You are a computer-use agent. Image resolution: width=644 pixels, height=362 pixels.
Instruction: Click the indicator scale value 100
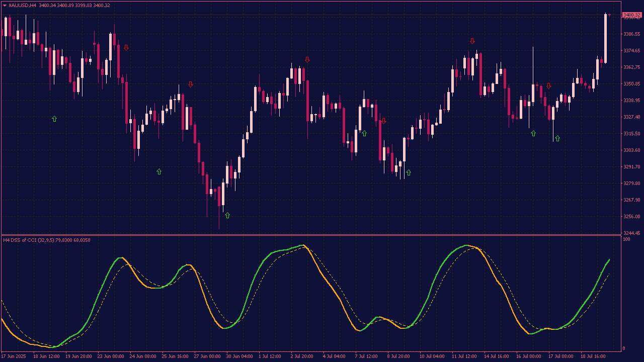626,240
